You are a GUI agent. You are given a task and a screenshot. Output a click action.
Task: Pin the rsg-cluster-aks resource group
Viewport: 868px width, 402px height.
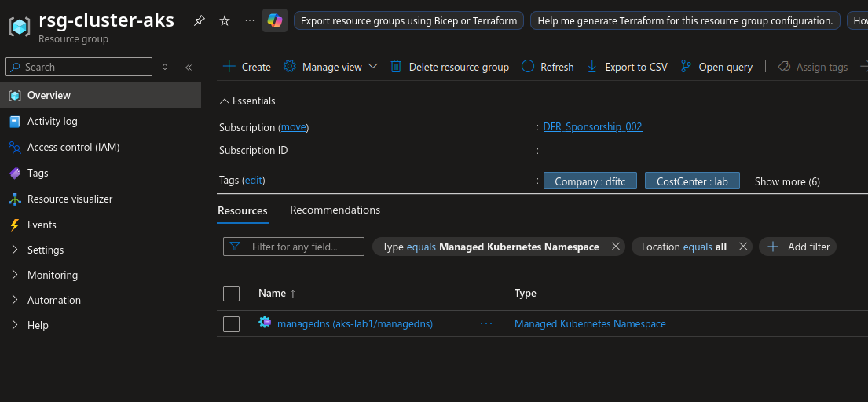click(199, 21)
